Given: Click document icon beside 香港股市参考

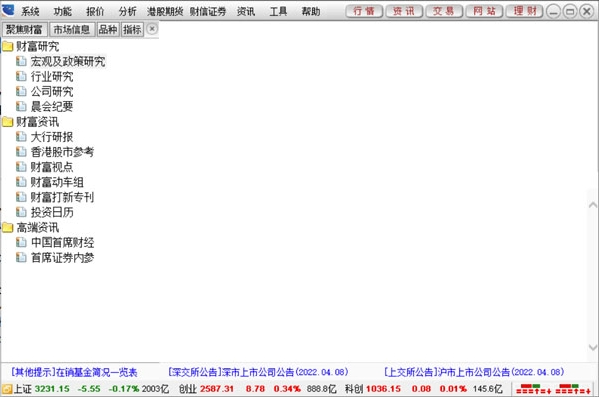Looking at the screenshot, I should tap(21, 152).
